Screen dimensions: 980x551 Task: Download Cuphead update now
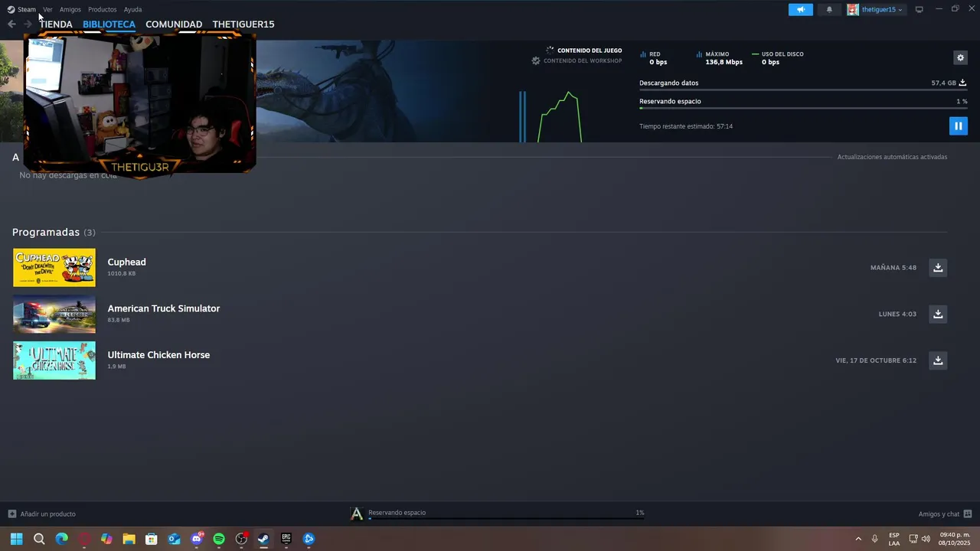(x=937, y=267)
